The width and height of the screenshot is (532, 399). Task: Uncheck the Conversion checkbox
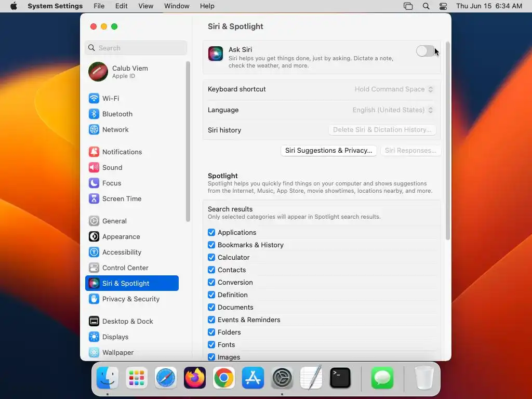(x=211, y=282)
